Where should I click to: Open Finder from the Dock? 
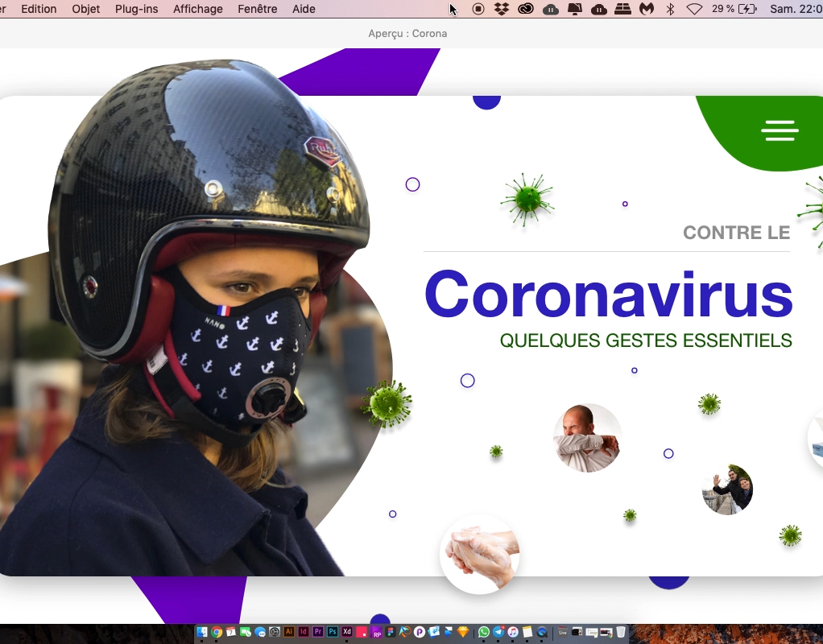(202, 632)
